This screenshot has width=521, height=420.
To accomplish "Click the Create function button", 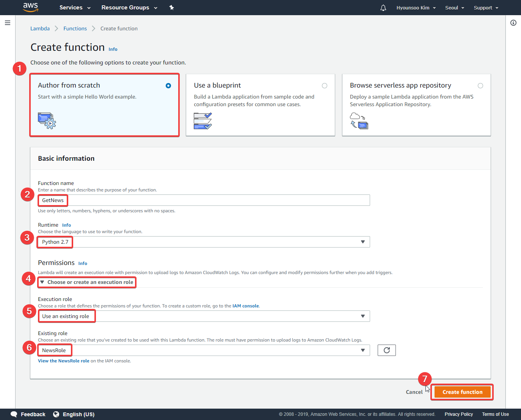I will 462,392.
